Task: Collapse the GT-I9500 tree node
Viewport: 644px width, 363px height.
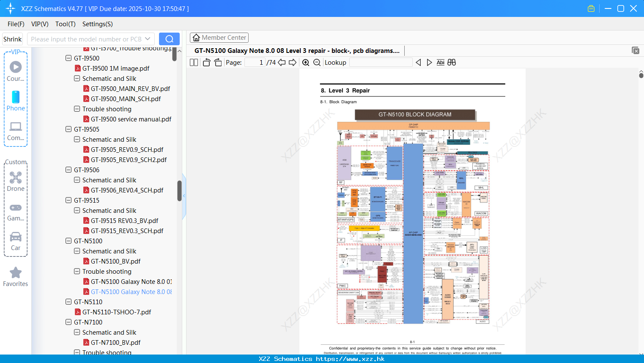Action: 69,58
